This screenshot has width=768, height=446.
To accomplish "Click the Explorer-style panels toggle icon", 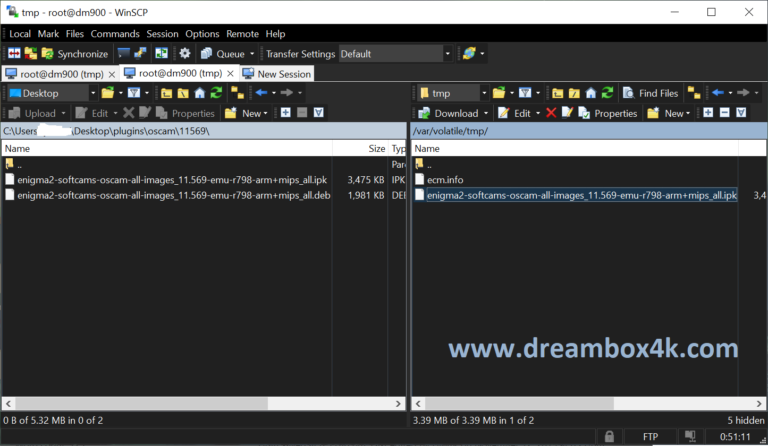I will (x=161, y=53).
